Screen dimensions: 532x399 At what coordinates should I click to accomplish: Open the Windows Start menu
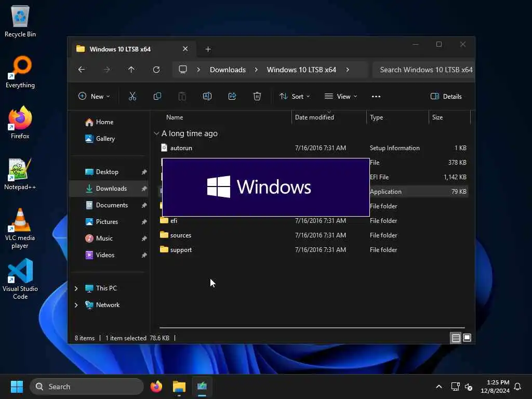pyautogui.click(x=17, y=387)
